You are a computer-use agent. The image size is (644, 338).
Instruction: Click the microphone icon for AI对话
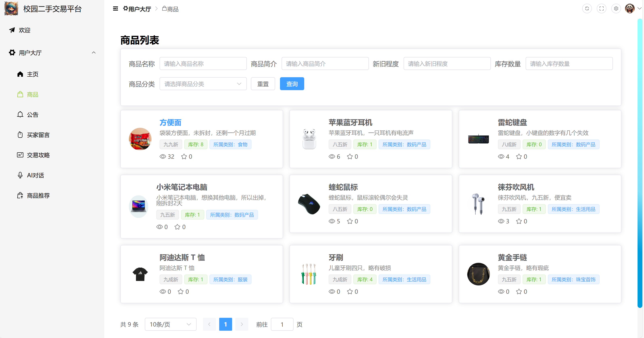coord(20,175)
